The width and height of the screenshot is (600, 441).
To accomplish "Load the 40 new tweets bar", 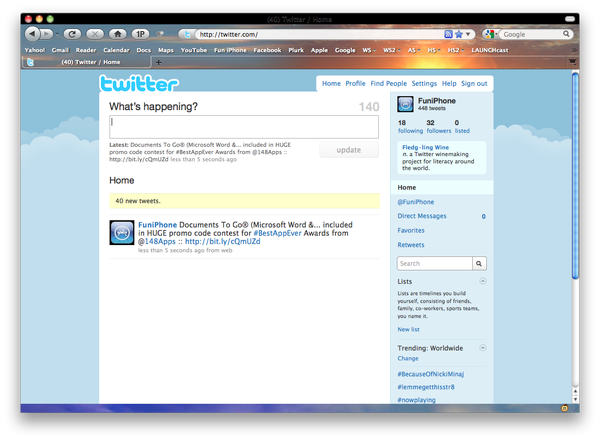I will pyautogui.click(x=245, y=201).
